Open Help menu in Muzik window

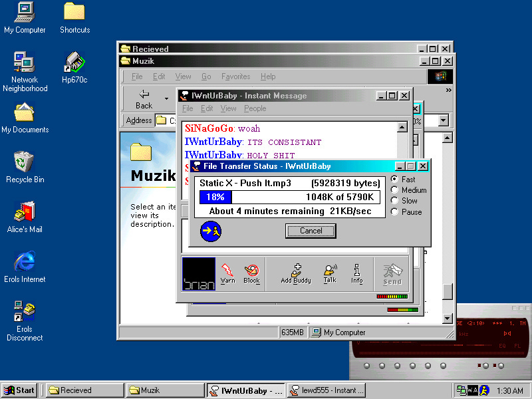coord(268,76)
